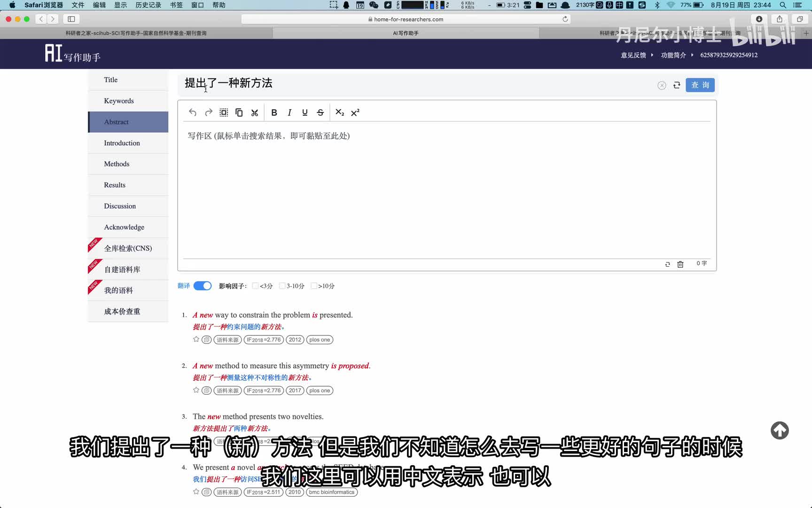This screenshot has height=508, width=812.
Task: Enable the 3-10分 impact factor filter
Action: point(282,286)
